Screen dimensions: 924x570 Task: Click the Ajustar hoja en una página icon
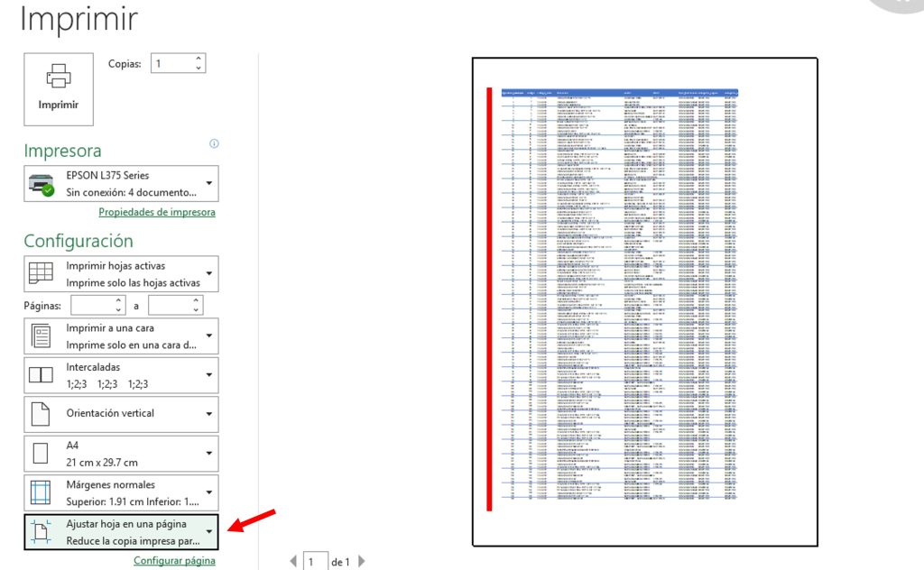[42, 532]
